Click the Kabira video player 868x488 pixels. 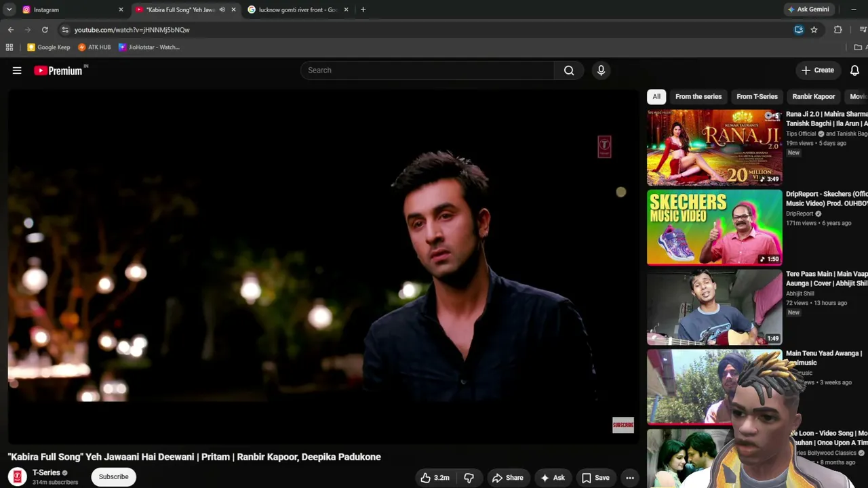(x=323, y=268)
